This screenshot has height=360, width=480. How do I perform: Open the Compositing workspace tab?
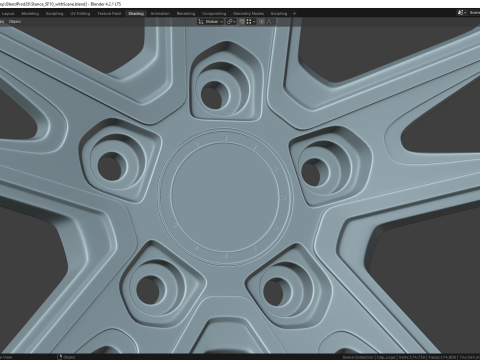(x=214, y=14)
